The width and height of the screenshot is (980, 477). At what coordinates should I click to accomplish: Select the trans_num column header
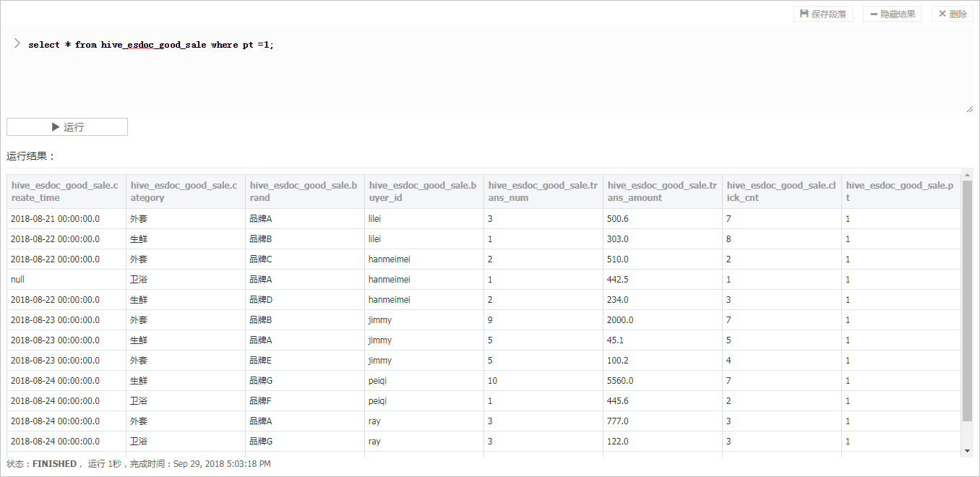click(x=543, y=192)
